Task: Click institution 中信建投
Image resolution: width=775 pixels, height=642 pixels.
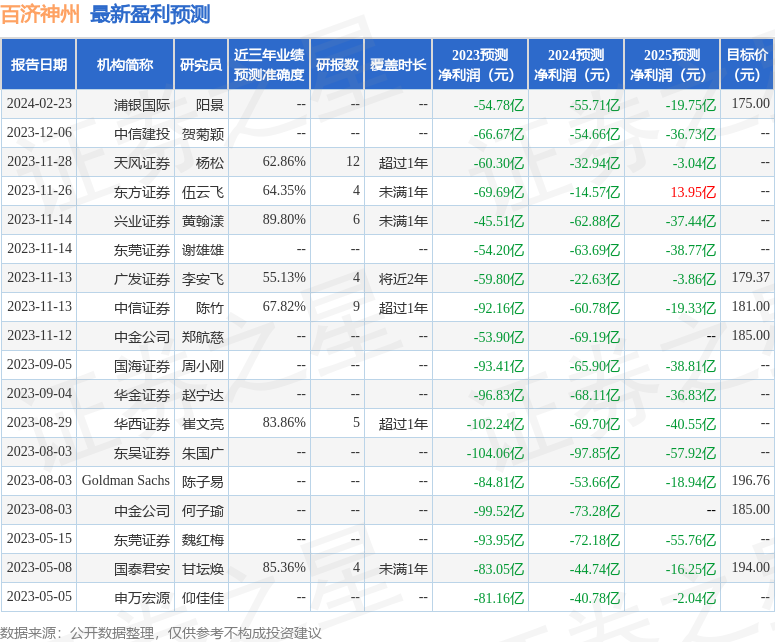Action: point(142,134)
